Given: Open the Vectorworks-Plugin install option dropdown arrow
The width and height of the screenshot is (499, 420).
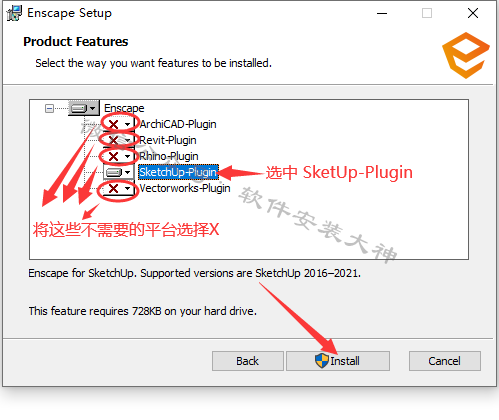Looking at the screenshot, I should [127, 189].
